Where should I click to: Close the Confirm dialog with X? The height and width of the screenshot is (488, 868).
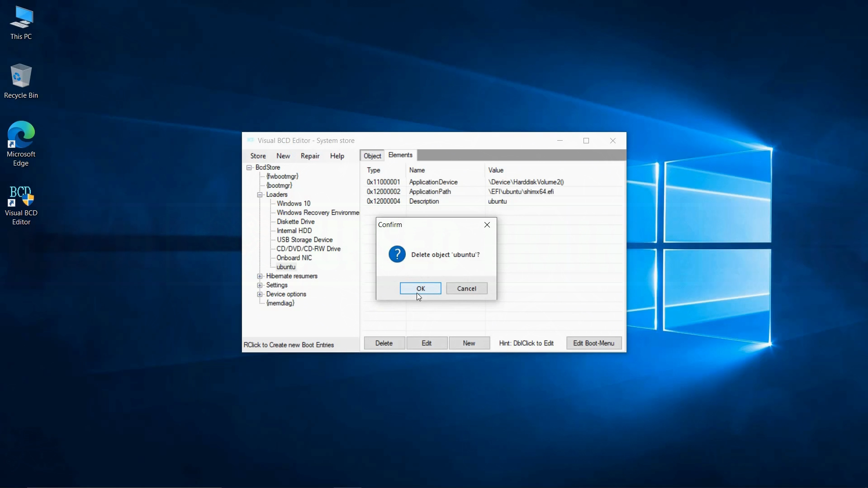[x=487, y=225]
